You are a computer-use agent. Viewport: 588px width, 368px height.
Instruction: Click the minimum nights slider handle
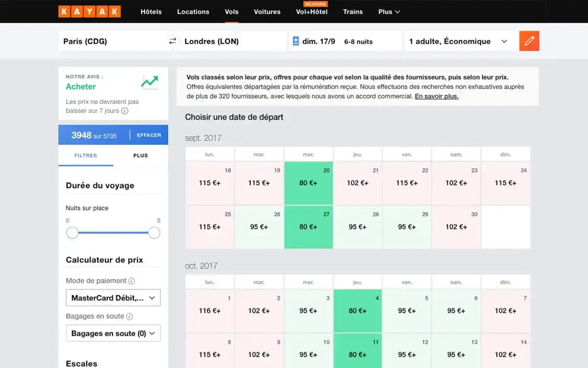[73, 233]
